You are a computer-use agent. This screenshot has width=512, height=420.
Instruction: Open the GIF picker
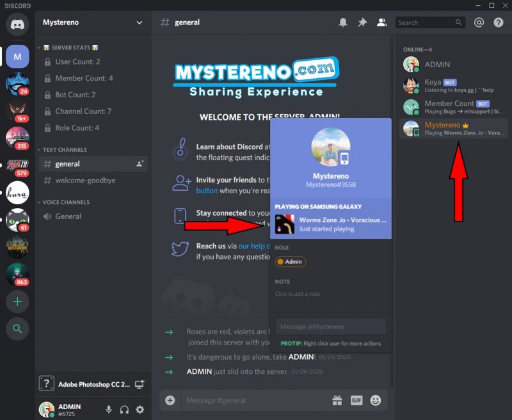point(356,400)
